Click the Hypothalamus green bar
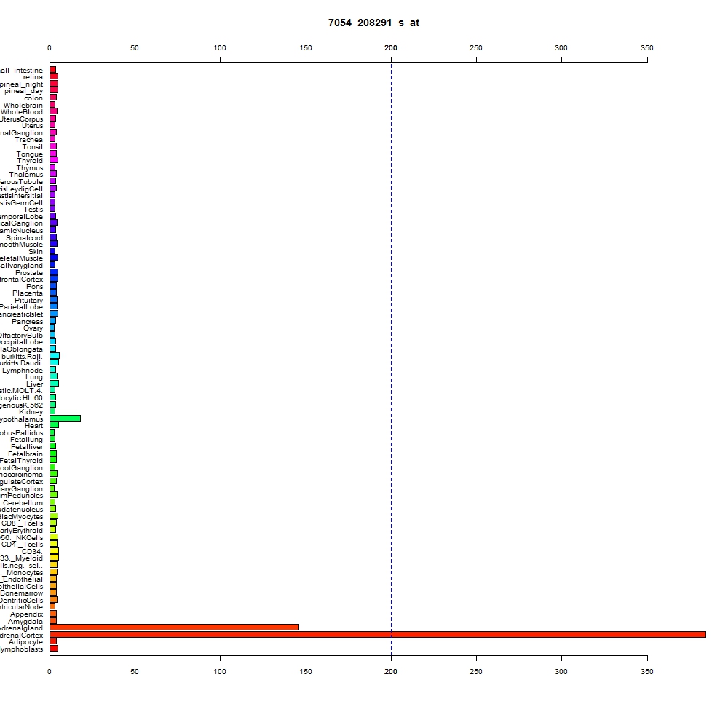The image size is (728, 728). point(65,419)
